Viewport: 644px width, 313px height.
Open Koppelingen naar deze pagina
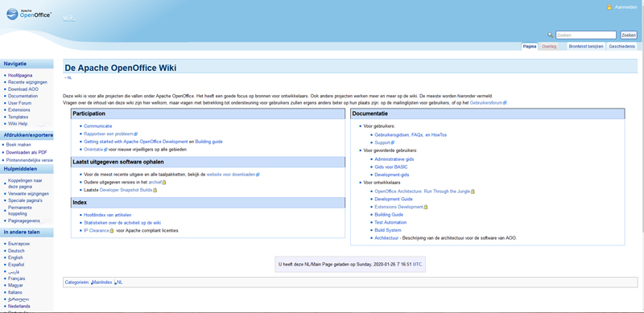[25, 183]
